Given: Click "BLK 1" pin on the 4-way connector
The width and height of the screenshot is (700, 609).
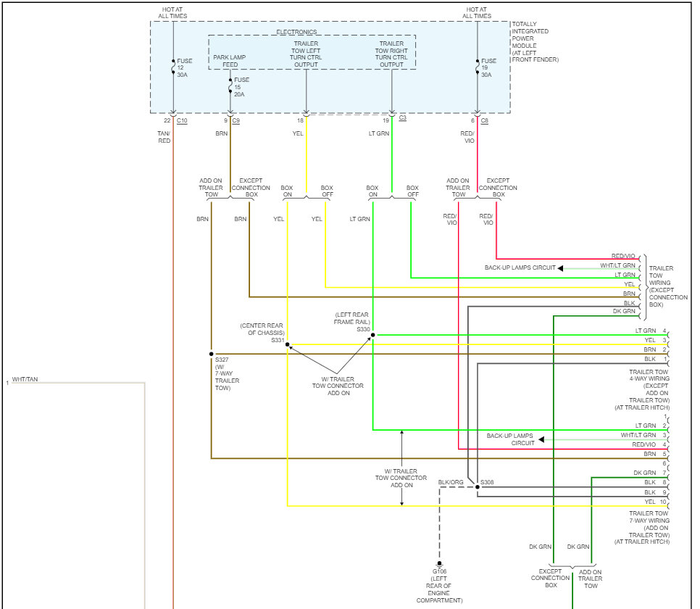Looking at the screenshot, I should point(655,359).
